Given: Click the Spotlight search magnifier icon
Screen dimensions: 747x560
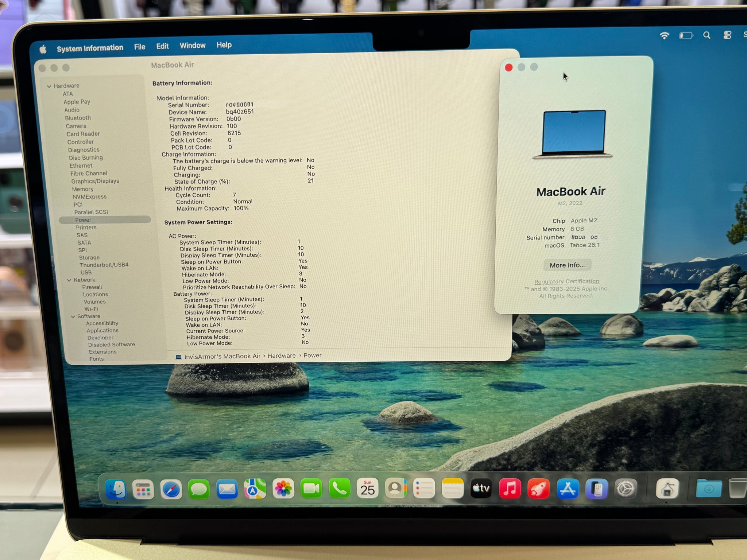Looking at the screenshot, I should pos(707,35).
